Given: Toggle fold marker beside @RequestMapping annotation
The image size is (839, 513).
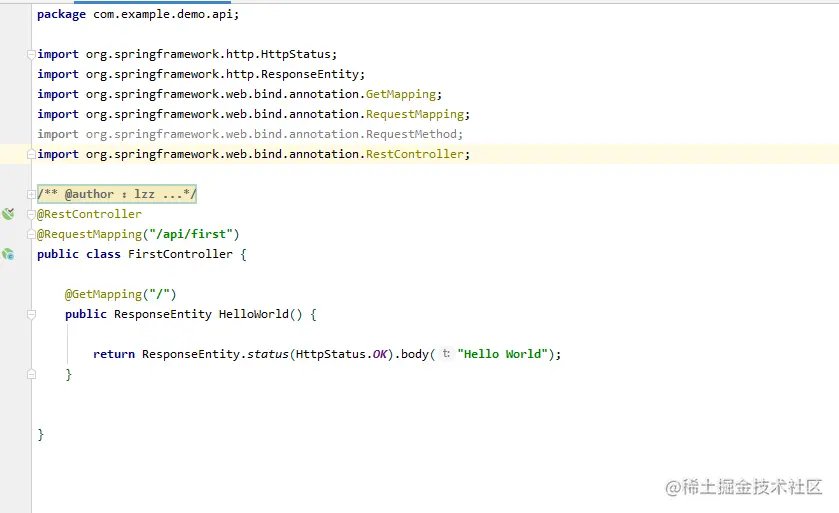Looking at the screenshot, I should [x=31, y=234].
